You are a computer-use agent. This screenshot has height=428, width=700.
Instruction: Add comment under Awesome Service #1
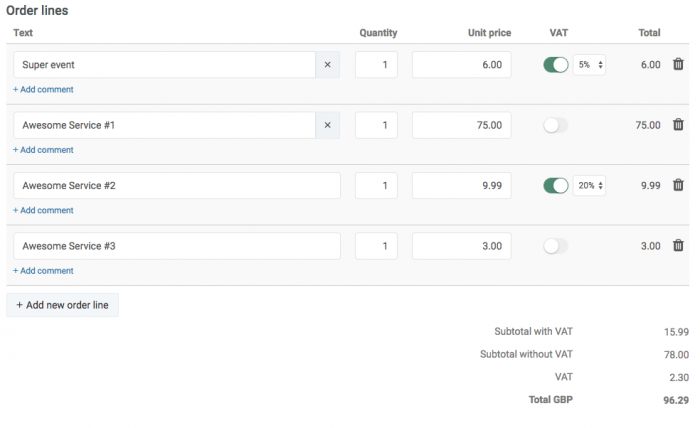(43, 150)
